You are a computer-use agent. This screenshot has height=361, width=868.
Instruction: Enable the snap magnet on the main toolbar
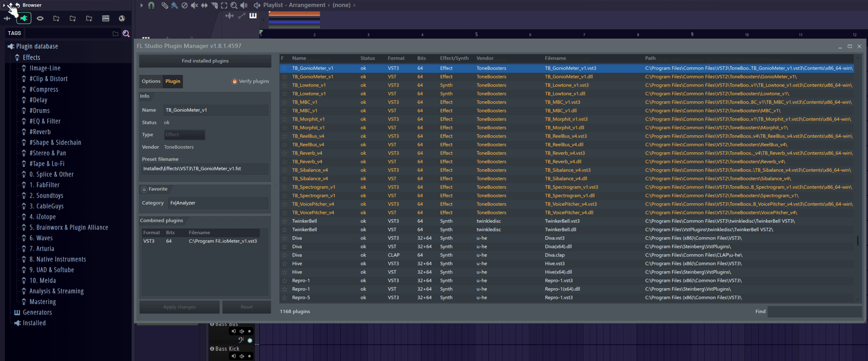pos(151,5)
